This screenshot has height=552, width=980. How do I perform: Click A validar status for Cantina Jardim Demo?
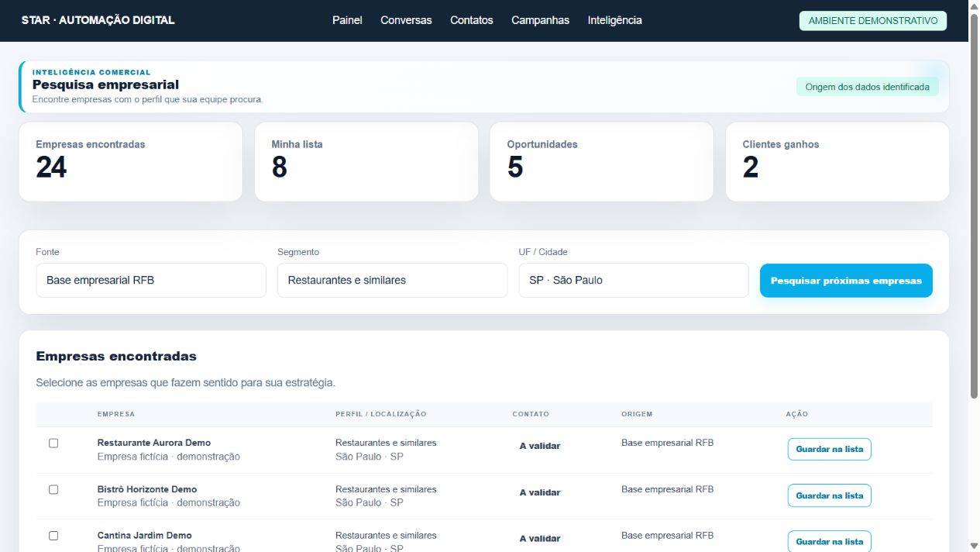tap(540, 538)
